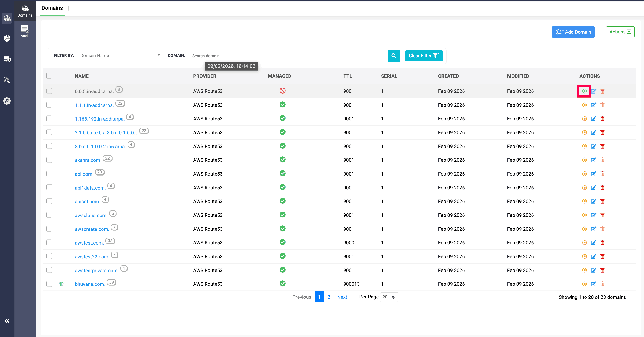Expand the Actions dropdown button
Screen dimensions: 644x337
620,32
